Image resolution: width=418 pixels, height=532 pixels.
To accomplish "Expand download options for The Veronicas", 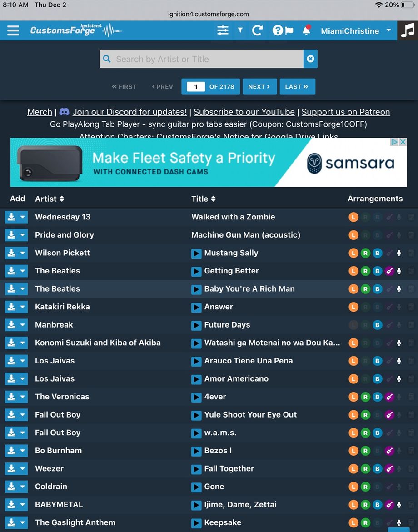I will point(23,397).
